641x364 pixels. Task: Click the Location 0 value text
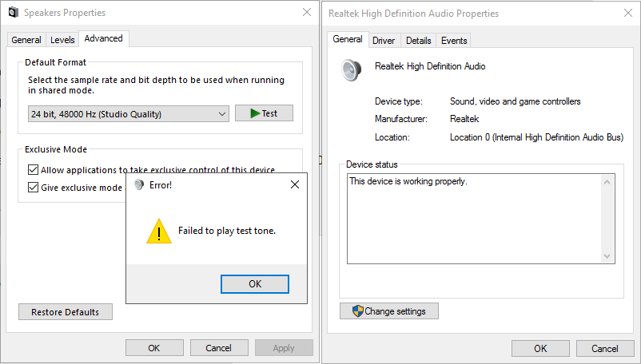pyautogui.click(x=537, y=137)
